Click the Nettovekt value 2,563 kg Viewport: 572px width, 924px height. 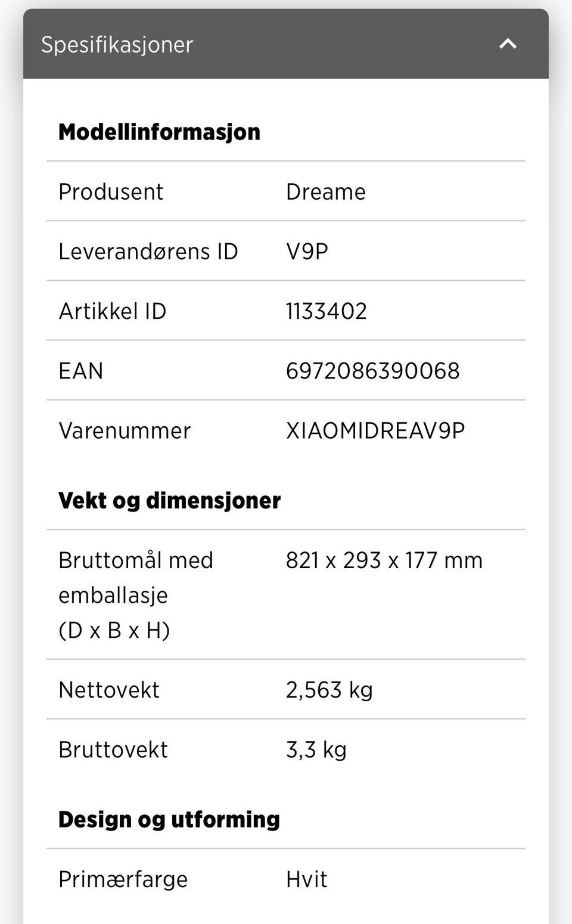click(x=329, y=690)
